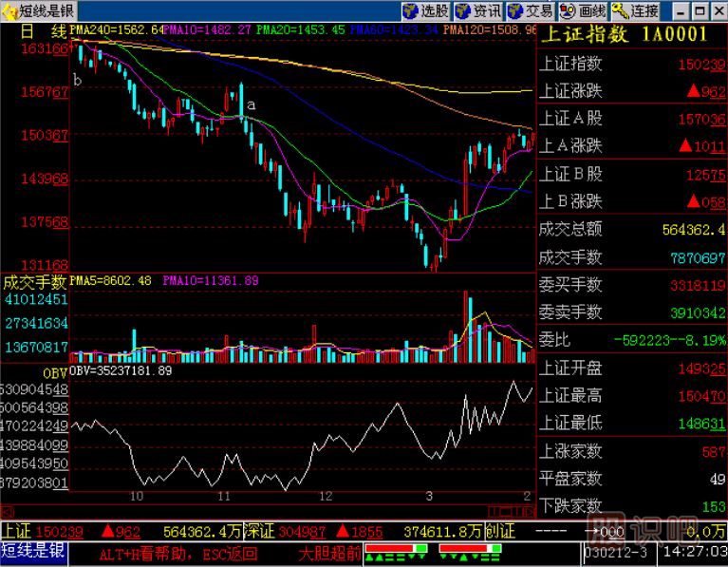Click the 日线 period label on chart

38,30
